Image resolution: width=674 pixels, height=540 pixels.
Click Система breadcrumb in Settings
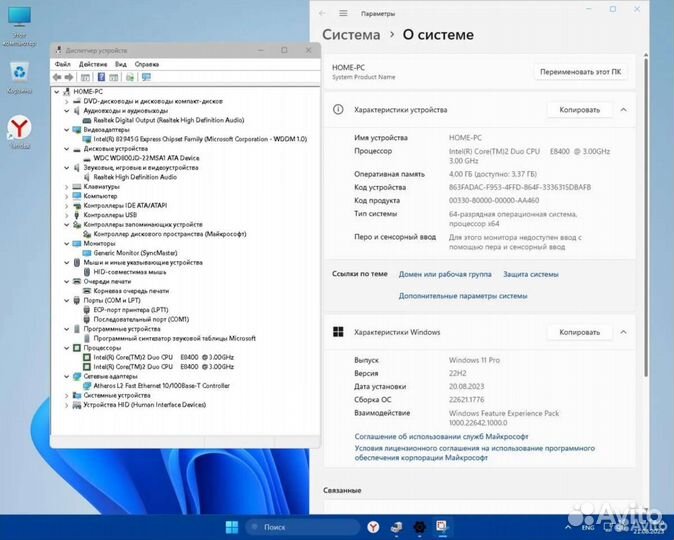tap(351, 35)
